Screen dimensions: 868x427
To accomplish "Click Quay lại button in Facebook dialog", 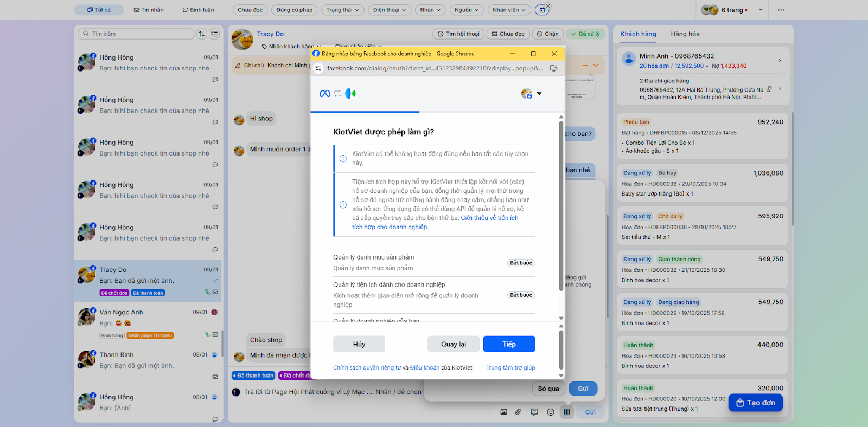I will [454, 344].
